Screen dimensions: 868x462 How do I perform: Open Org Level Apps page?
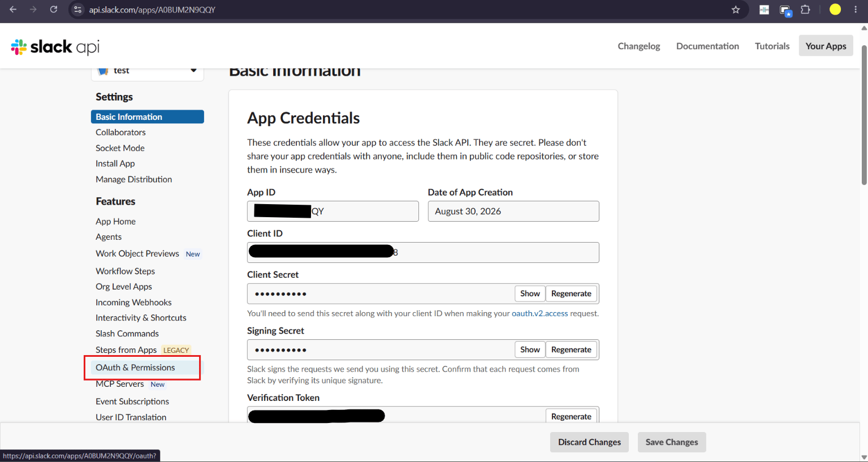click(124, 287)
